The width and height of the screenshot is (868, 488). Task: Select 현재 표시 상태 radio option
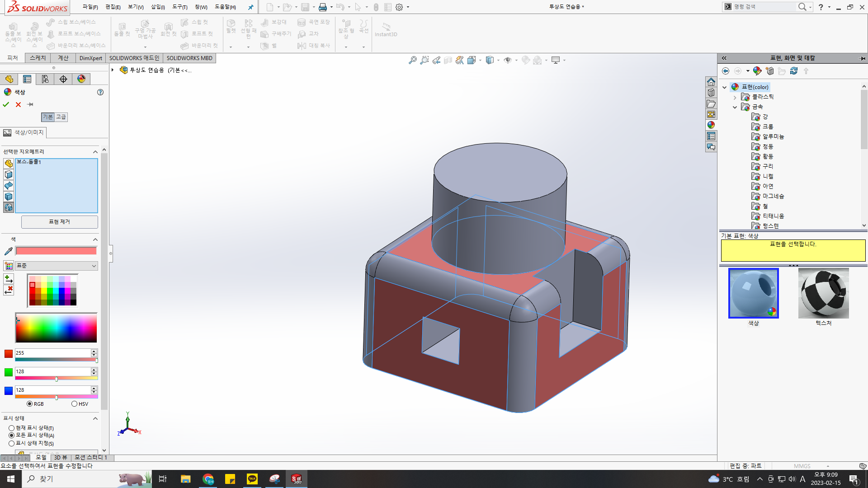(x=12, y=428)
